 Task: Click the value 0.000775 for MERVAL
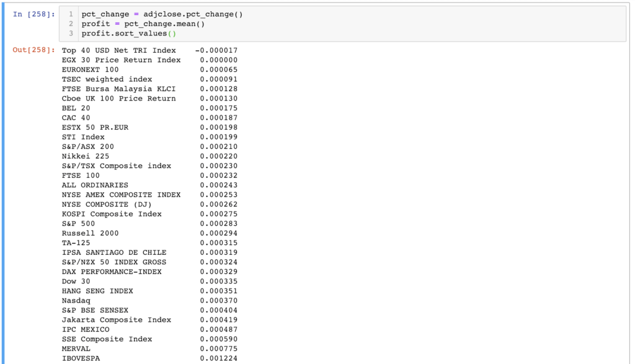(219, 349)
